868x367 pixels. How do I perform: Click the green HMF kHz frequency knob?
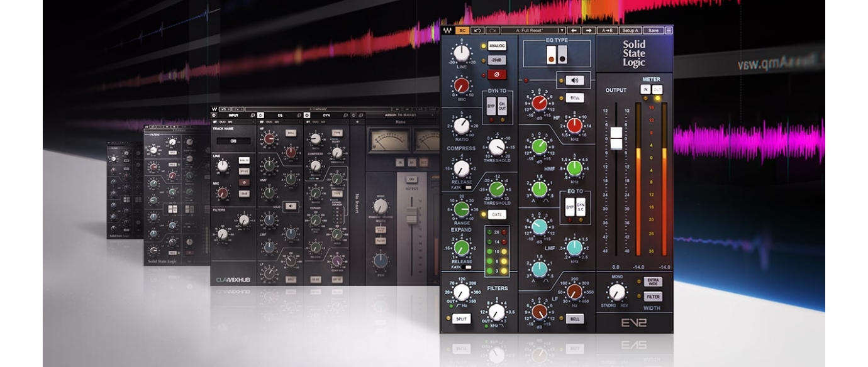point(574,168)
